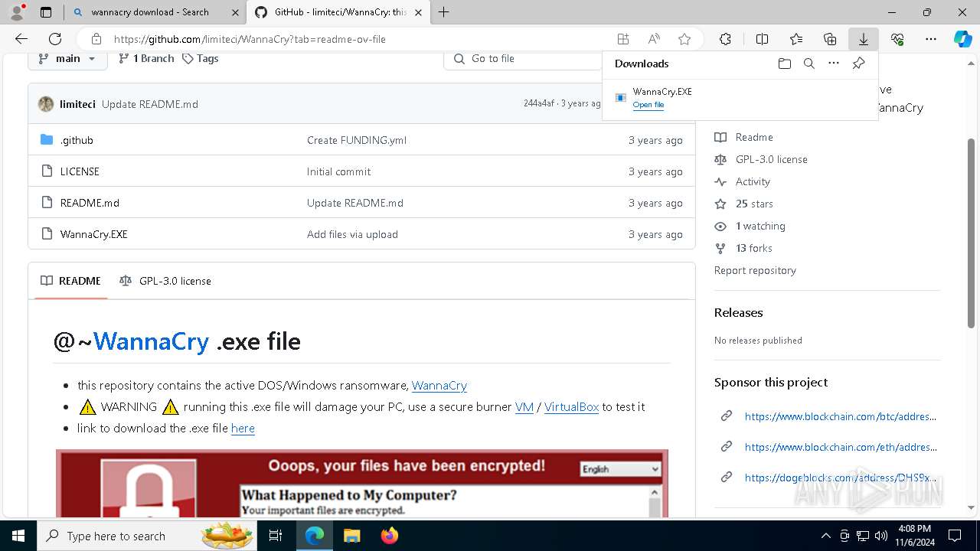Open the LICENSE file

[80, 171]
